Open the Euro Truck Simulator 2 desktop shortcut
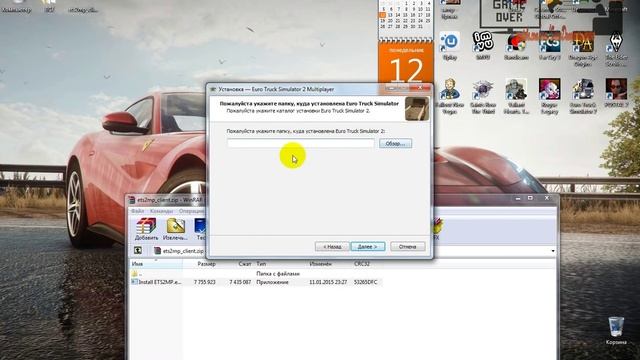This screenshot has height=360, width=640. [x=582, y=96]
